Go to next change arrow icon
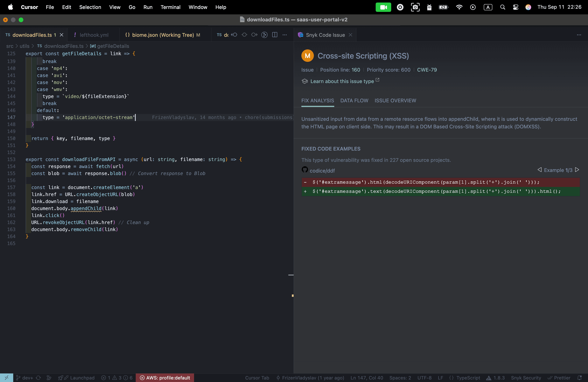 (254, 35)
